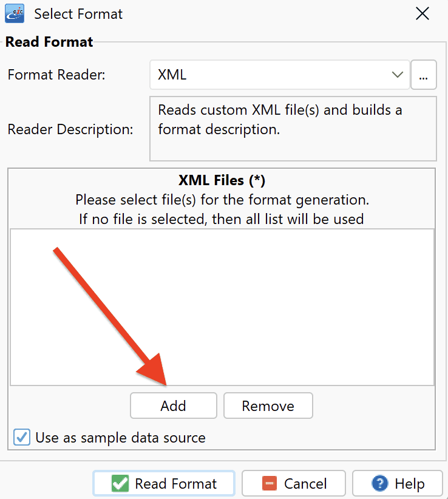The height and width of the screenshot is (499, 448).
Task: Click the green checkmark icon on Read Format
Action: pyautogui.click(x=120, y=483)
